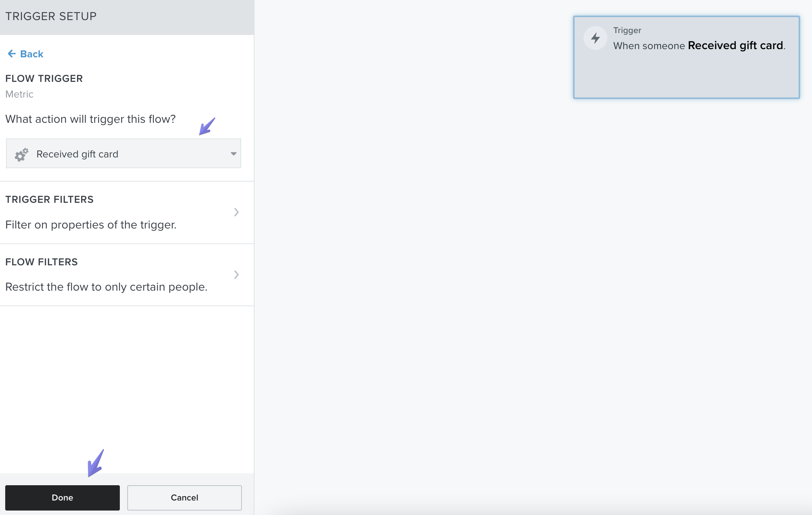Click the TRIGGER SETUP panel header
812x515 pixels.
coord(51,16)
